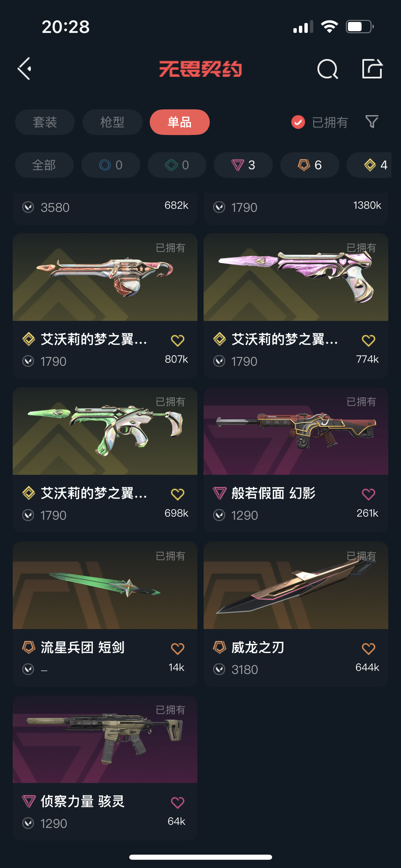Filter by pink triangle tier with 3
Viewport: 401px width, 868px height.
coord(243,165)
